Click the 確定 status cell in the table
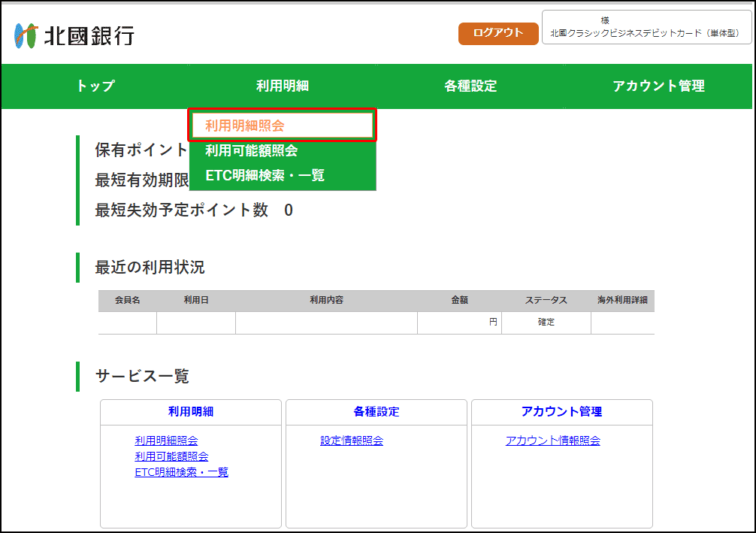The image size is (756, 533). (546, 323)
